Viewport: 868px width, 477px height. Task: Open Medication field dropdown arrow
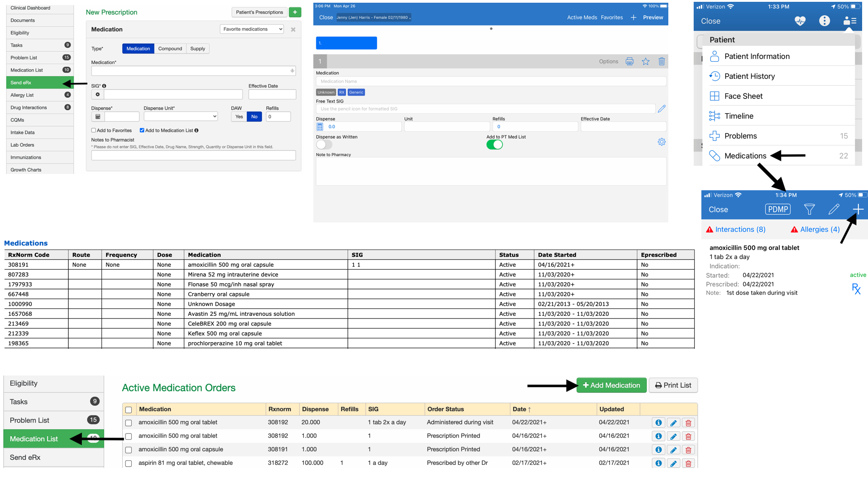point(292,71)
